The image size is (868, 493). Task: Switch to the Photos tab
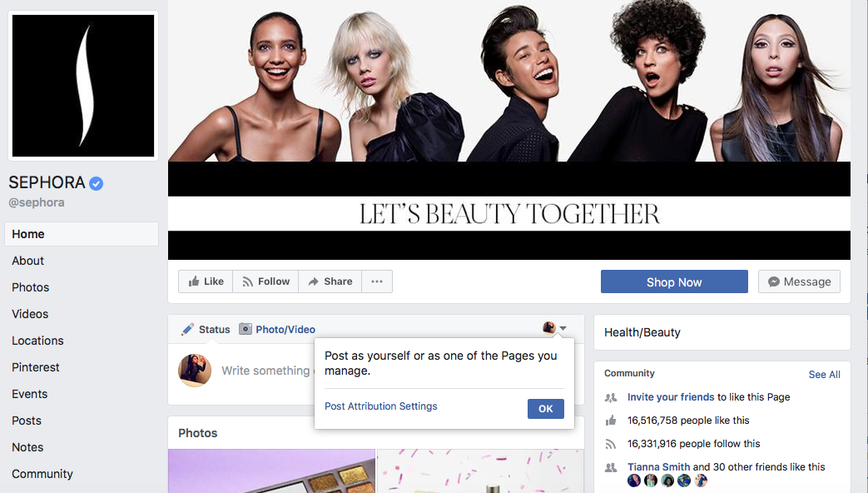pos(30,286)
